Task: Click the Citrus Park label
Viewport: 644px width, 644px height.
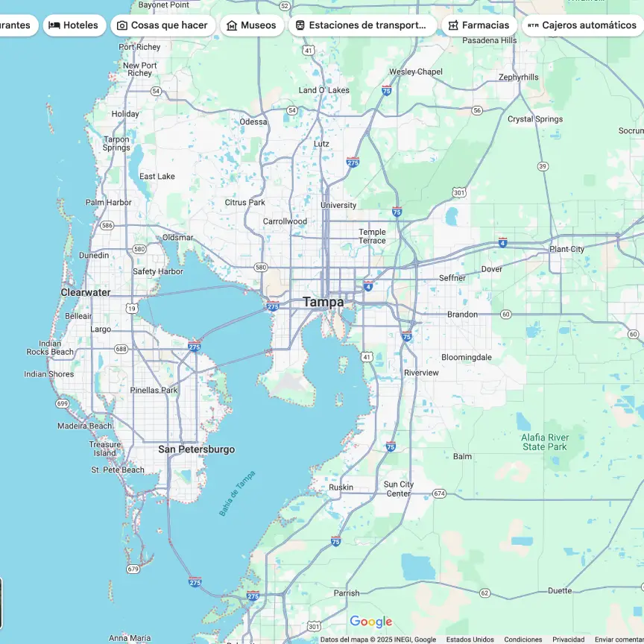Action: click(x=244, y=203)
